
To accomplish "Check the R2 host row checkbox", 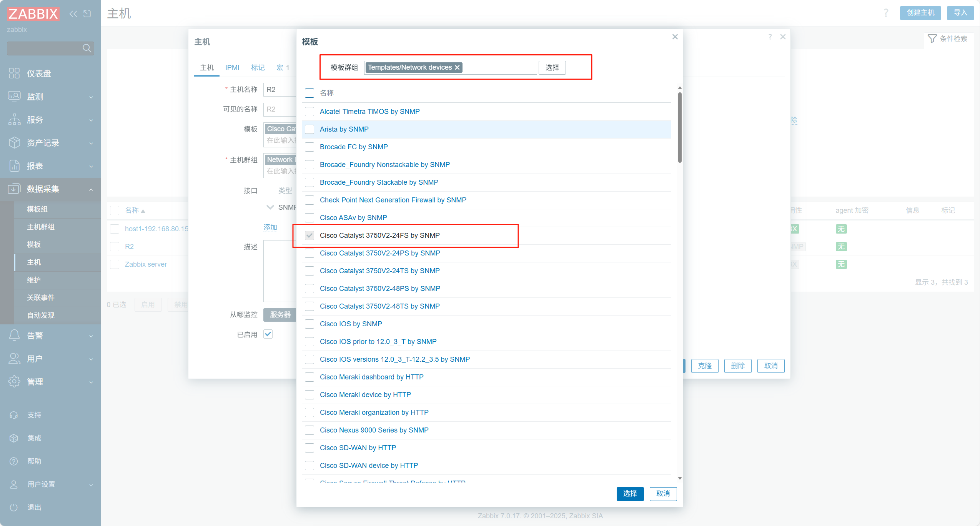I will click(x=115, y=247).
